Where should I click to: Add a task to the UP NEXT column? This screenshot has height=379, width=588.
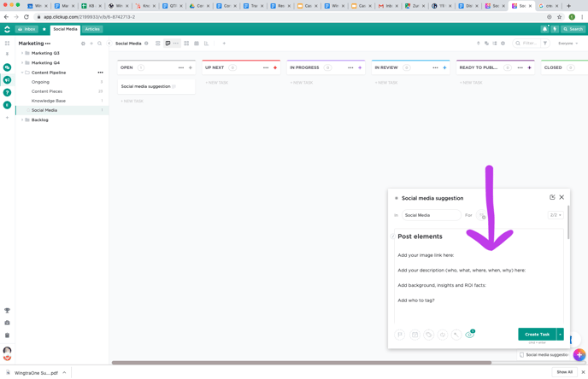[275, 67]
